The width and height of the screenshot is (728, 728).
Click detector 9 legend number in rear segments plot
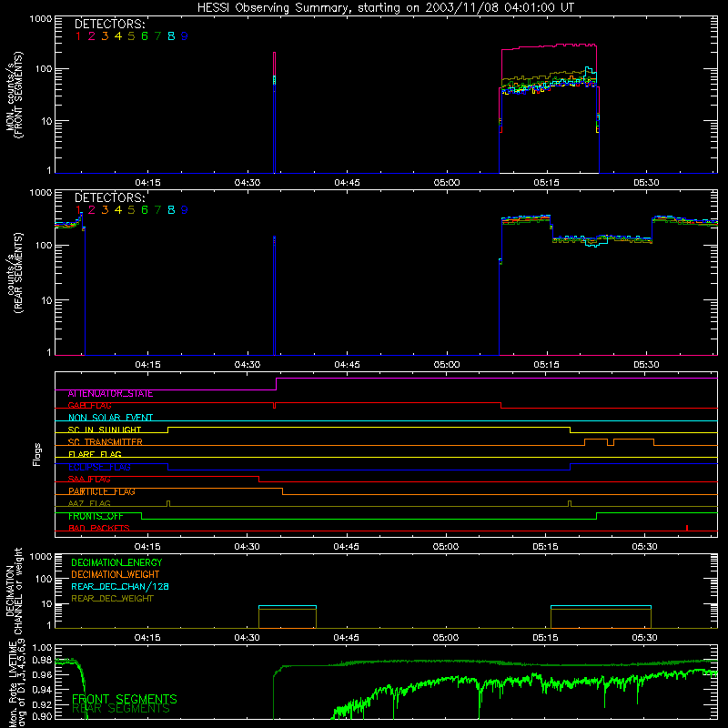(x=185, y=210)
